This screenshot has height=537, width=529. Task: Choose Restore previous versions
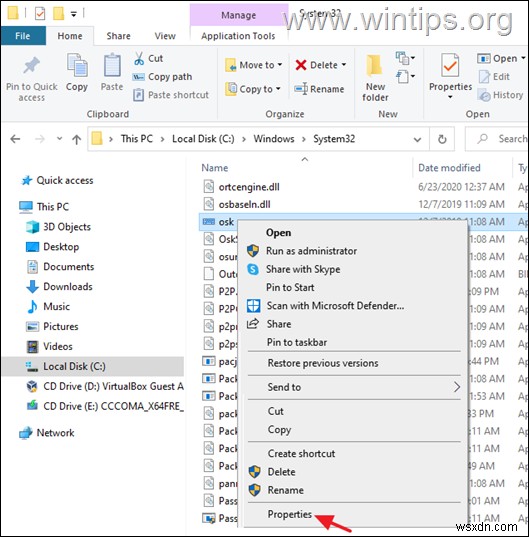323,363
